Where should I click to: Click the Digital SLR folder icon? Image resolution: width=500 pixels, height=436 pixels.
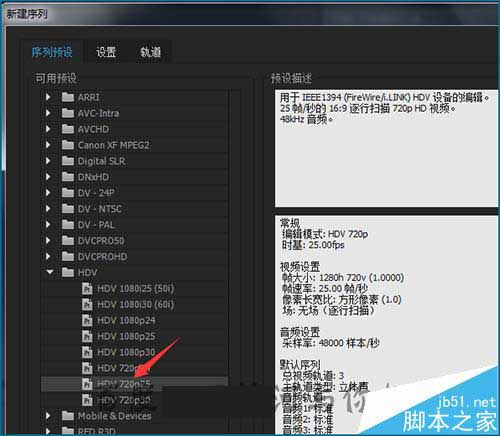click(68, 161)
